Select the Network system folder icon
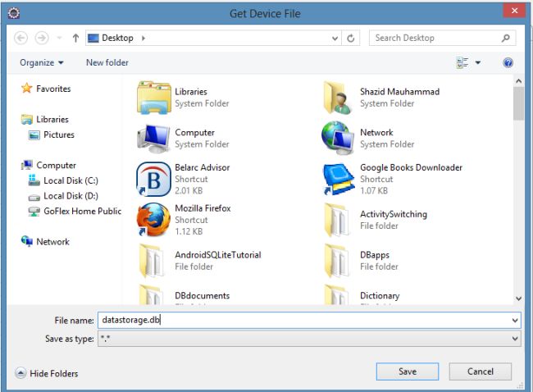The image size is (533, 392). pyautogui.click(x=339, y=138)
